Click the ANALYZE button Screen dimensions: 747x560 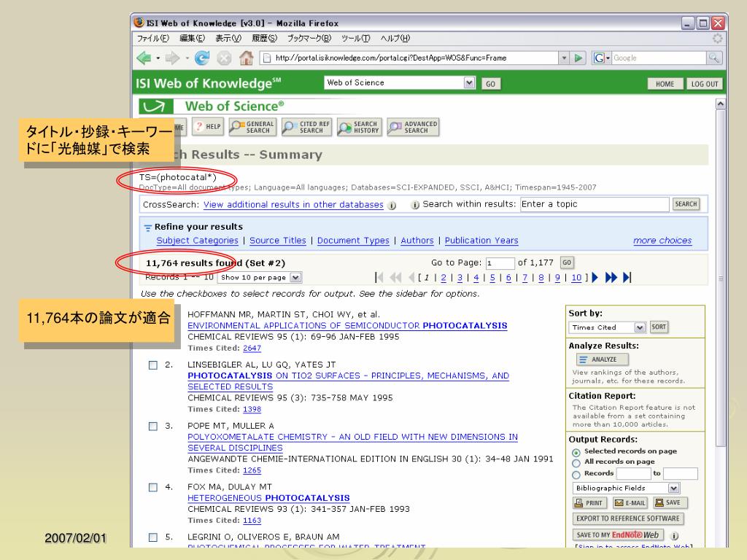click(602, 359)
